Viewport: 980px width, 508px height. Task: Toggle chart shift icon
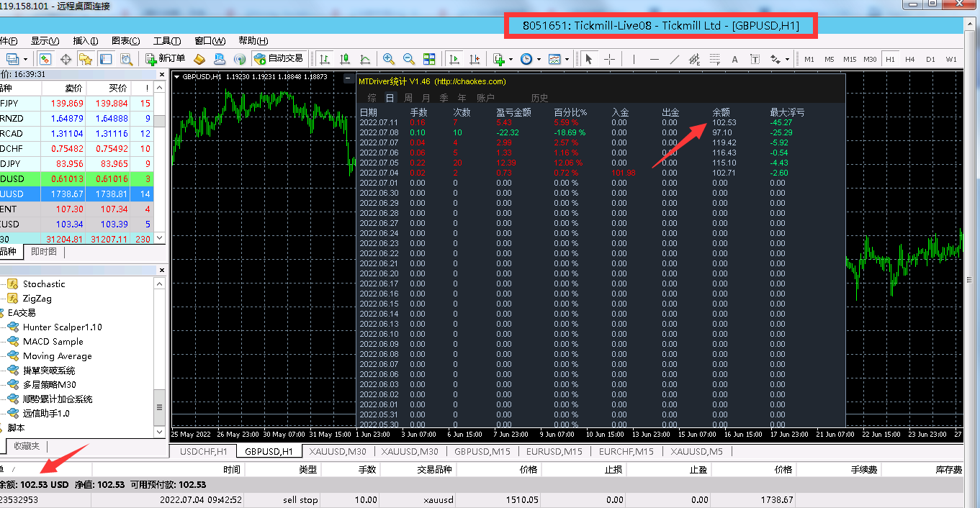click(x=475, y=59)
